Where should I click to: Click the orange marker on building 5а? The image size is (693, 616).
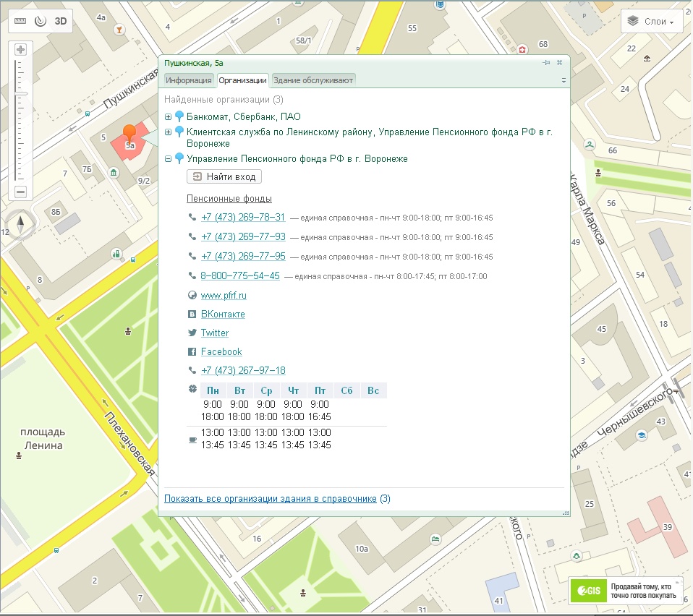pos(129,134)
